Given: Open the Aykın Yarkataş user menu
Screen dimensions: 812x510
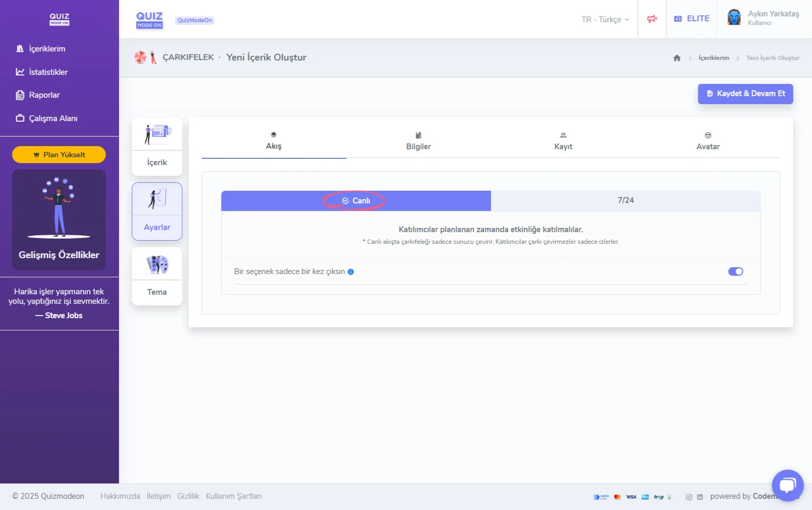Looking at the screenshot, I should (773, 18).
